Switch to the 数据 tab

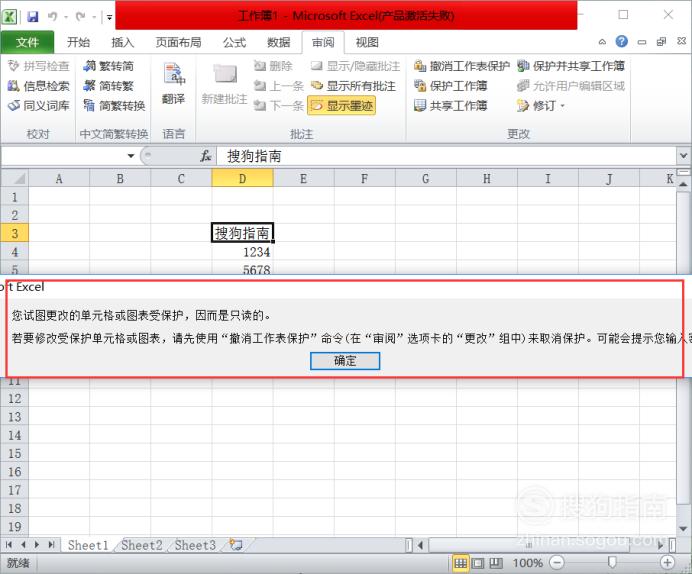tap(279, 42)
